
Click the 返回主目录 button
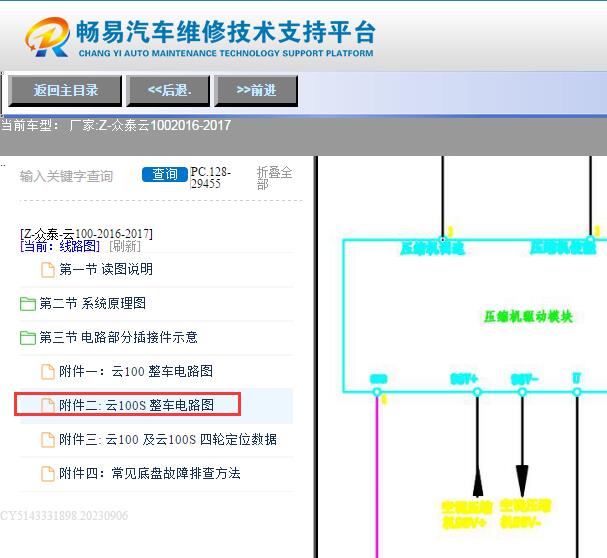tap(65, 91)
